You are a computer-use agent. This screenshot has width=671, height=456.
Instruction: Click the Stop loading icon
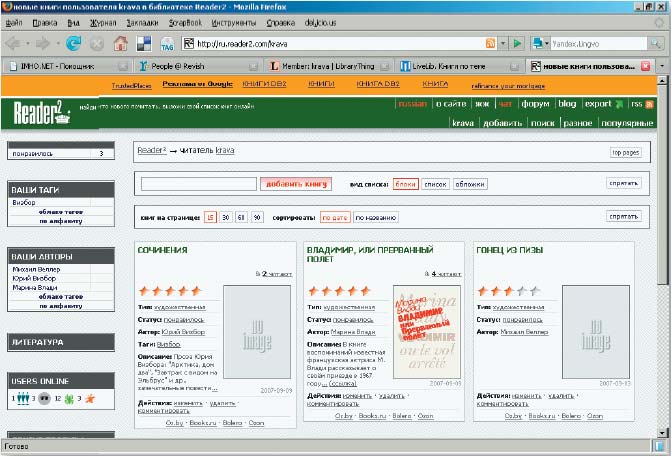pos(97,43)
